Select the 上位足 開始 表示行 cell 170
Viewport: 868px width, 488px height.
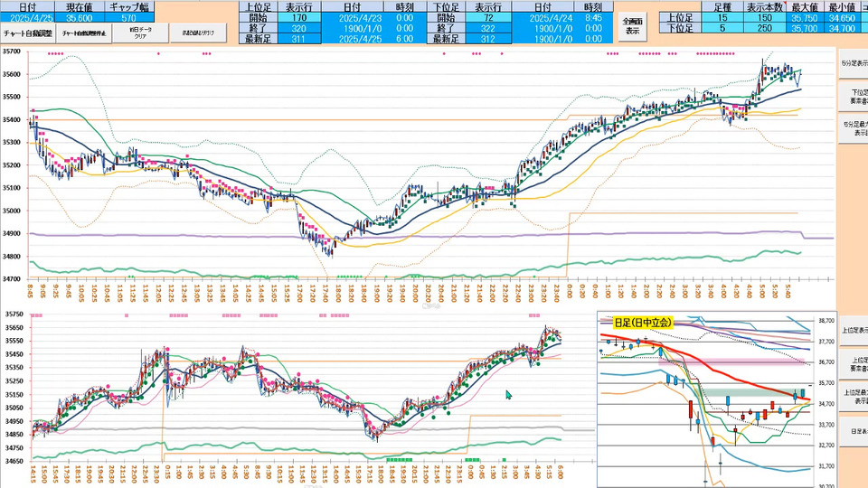tap(299, 18)
